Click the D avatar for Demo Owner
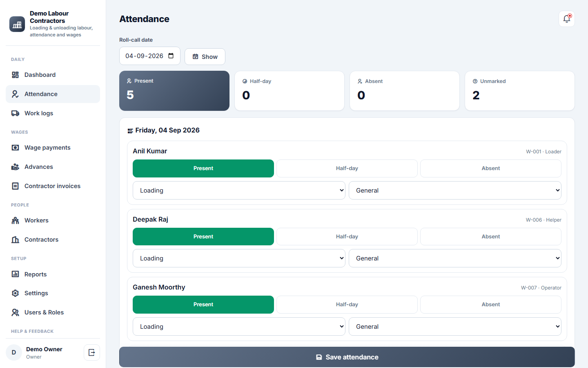Image resolution: width=588 pixels, height=368 pixels. pos(14,352)
